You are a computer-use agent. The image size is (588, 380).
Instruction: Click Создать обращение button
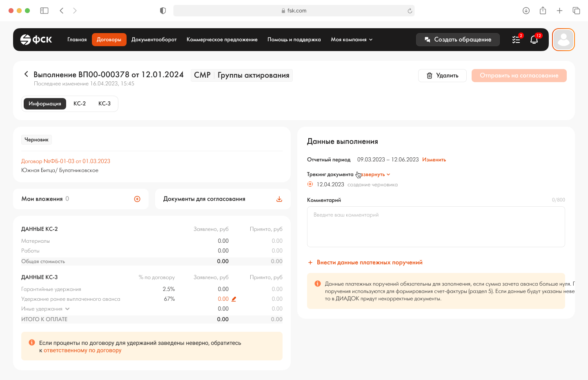tap(458, 40)
